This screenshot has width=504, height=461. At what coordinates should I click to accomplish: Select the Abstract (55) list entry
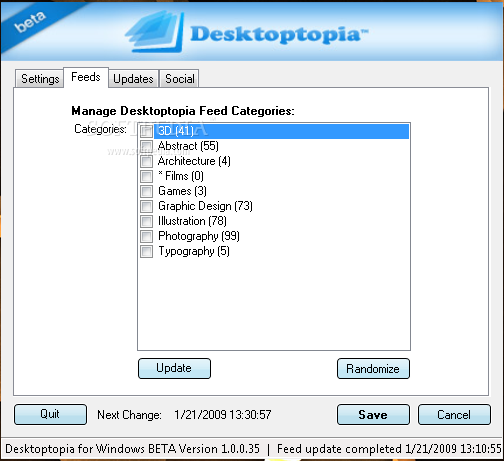coord(188,146)
